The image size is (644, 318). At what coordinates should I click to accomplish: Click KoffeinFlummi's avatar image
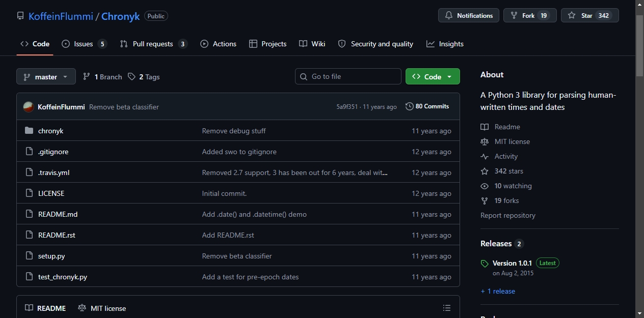coord(29,107)
